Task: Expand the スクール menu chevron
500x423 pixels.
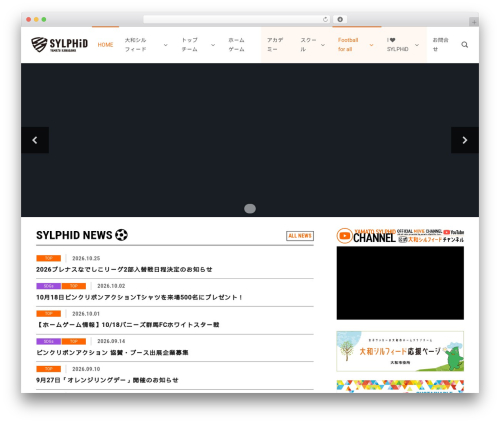Action: click(x=323, y=45)
